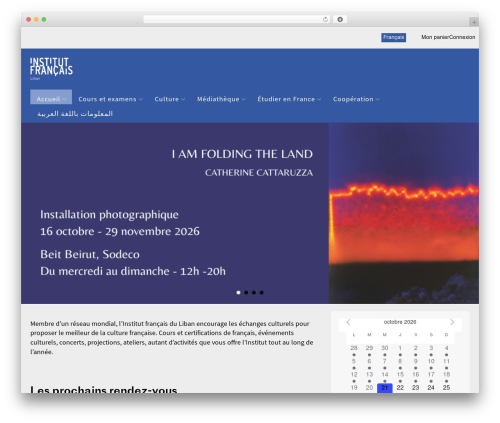This screenshot has height=423, width=500.
Task: Select day 23 in the calendar
Action: [x=415, y=388]
